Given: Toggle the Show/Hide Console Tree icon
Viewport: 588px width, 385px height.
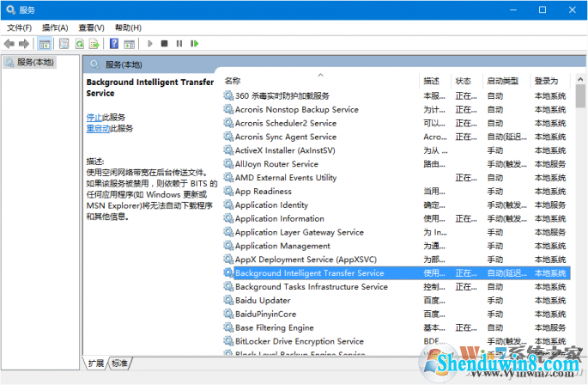Looking at the screenshot, I should 45,44.
